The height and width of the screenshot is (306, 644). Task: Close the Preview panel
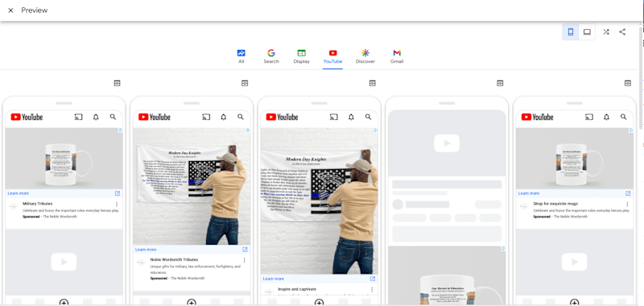(x=10, y=10)
